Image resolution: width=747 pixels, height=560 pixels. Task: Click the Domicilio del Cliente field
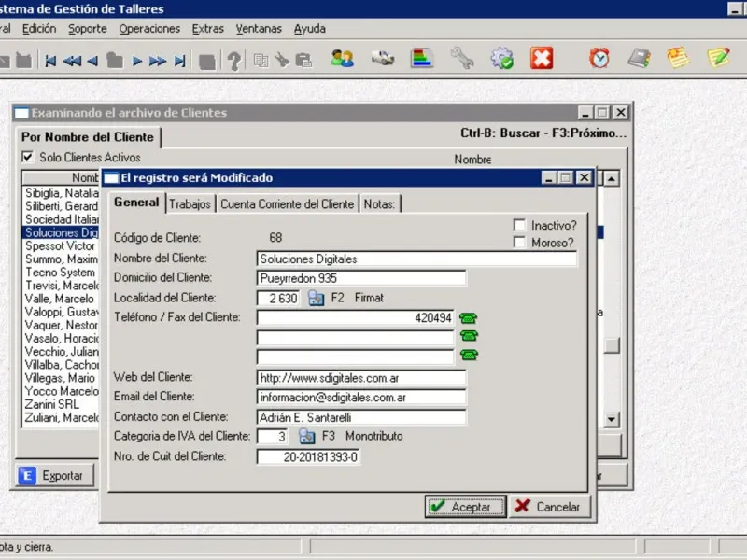coord(361,278)
